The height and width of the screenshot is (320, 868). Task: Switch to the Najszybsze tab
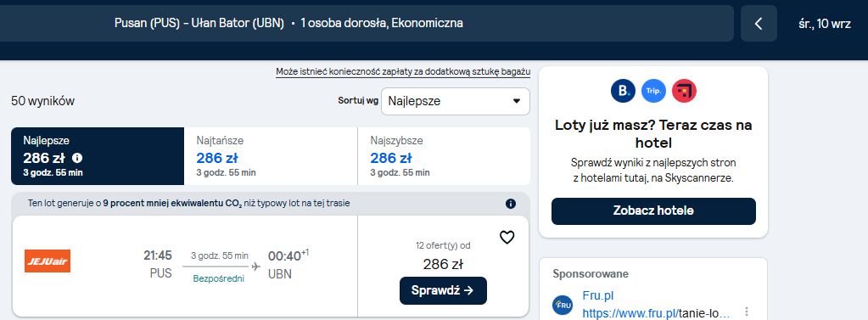[x=444, y=156]
